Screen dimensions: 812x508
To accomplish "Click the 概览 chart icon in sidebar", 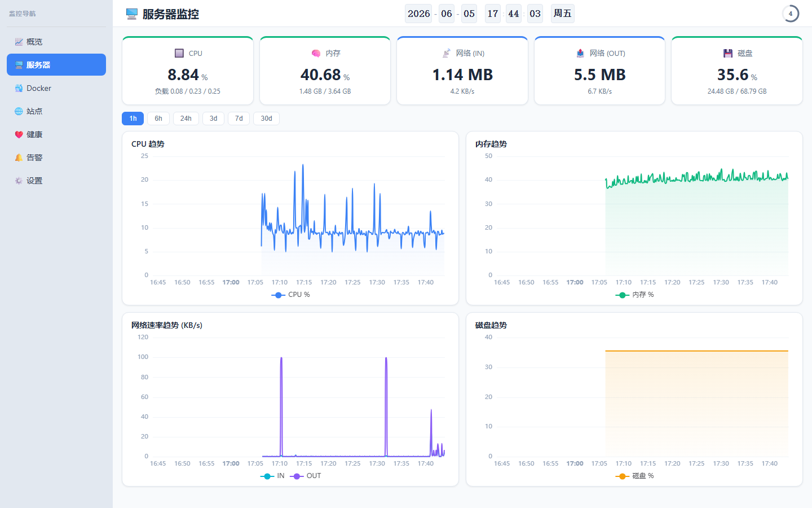I will [19, 42].
